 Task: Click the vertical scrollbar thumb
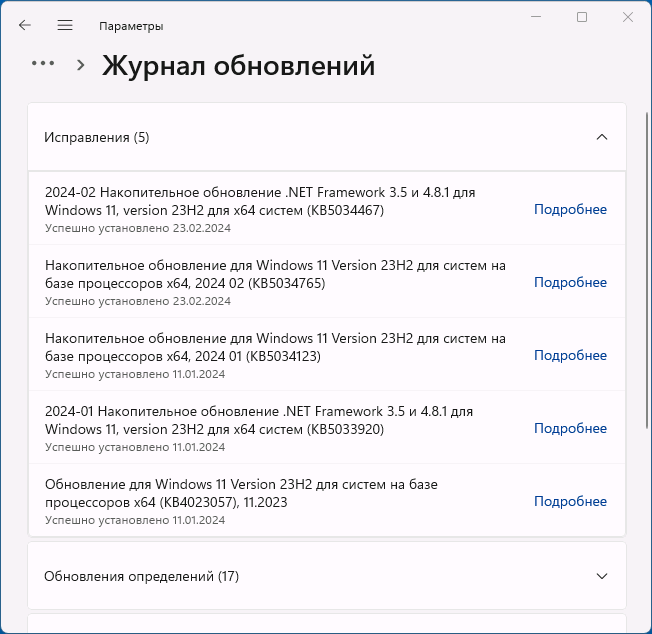(647, 270)
